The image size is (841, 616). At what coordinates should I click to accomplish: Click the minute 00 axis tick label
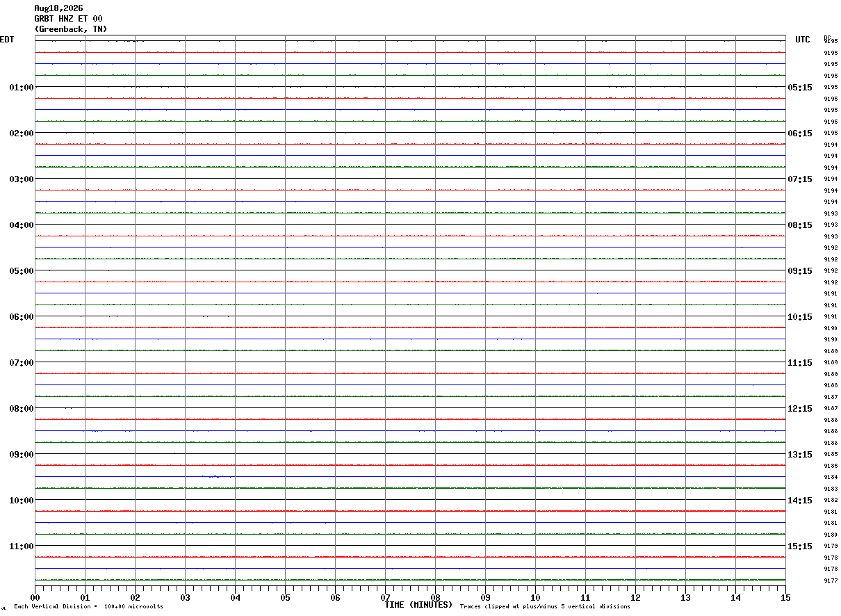pyautogui.click(x=35, y=597)
